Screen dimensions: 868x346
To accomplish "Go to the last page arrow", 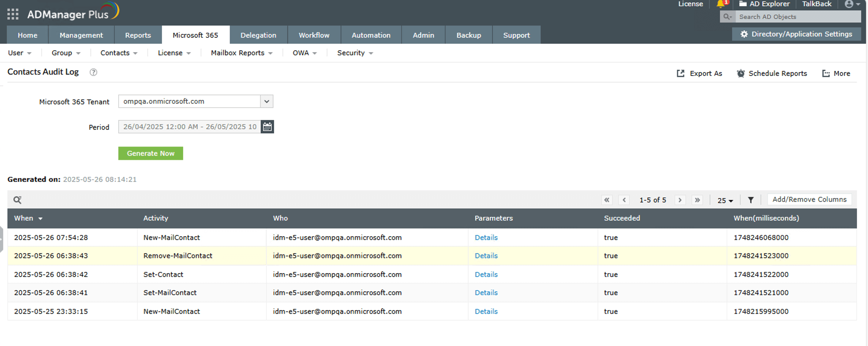I will [697, 200].
